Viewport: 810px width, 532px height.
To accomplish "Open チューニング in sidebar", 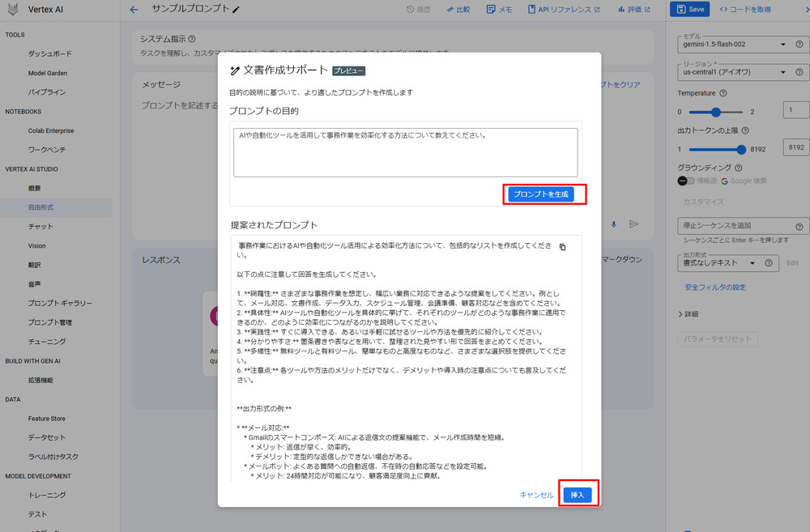I will 46,342.
